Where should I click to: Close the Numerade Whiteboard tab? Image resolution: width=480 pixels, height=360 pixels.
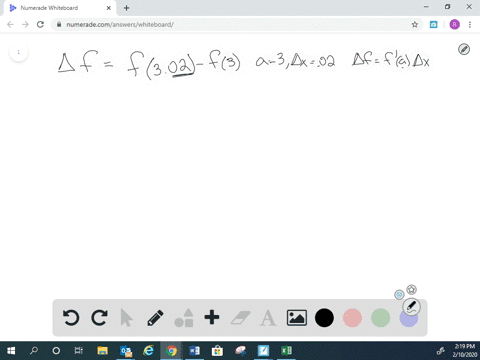tap(109, 8)
